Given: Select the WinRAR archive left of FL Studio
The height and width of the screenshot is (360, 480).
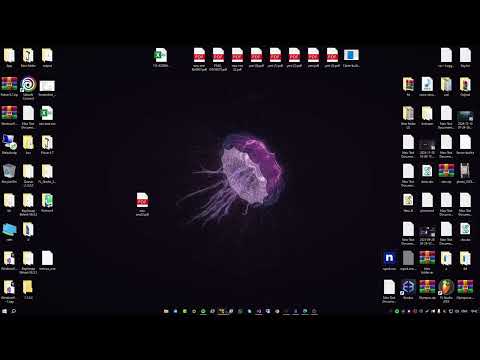Looking at the screenshot, I should tap(427, 288).
